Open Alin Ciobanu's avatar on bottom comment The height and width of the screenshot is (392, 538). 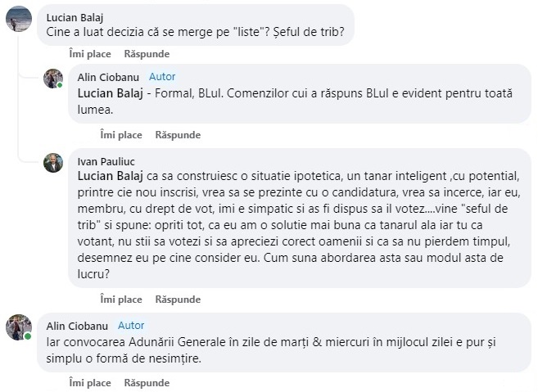click(19, 327)
